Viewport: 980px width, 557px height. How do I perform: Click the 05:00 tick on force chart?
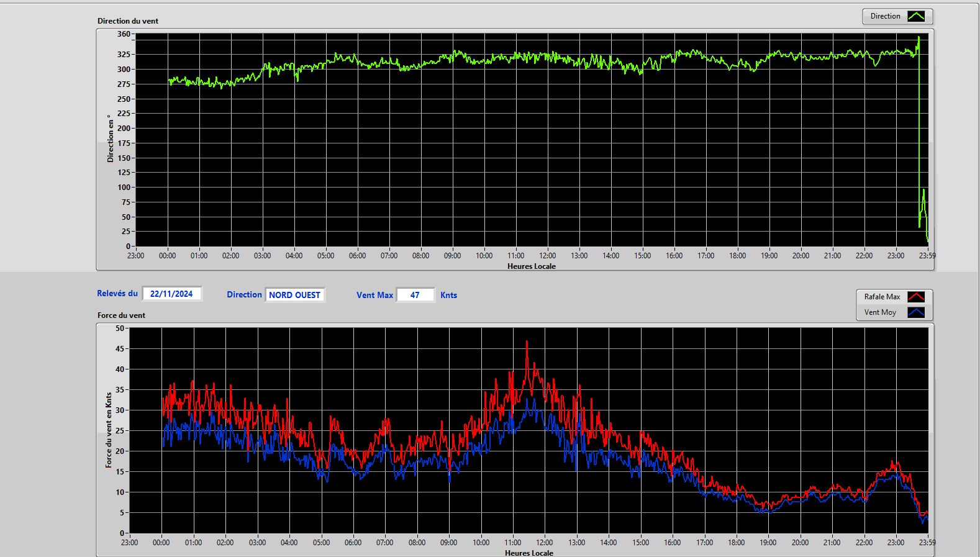321,542
